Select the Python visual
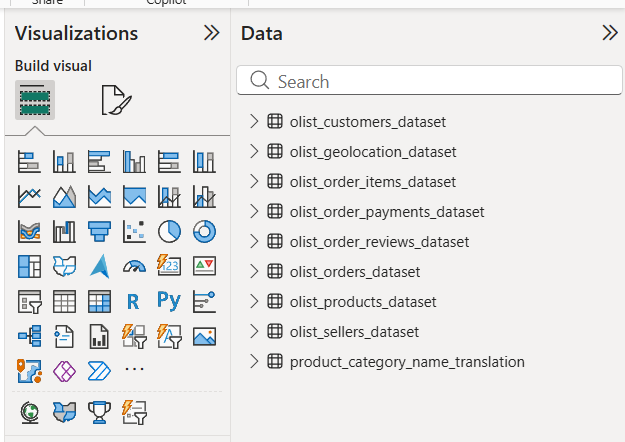Image resolution: width=625 pixels, height=442 pixels. click(x=169, y=301)
